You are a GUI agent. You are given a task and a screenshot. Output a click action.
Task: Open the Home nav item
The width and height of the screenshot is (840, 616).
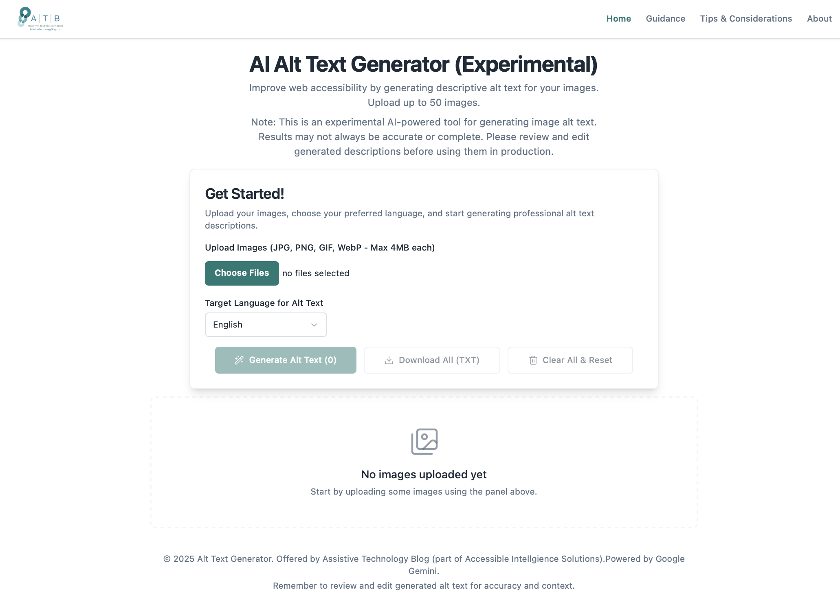click(618, 19)
